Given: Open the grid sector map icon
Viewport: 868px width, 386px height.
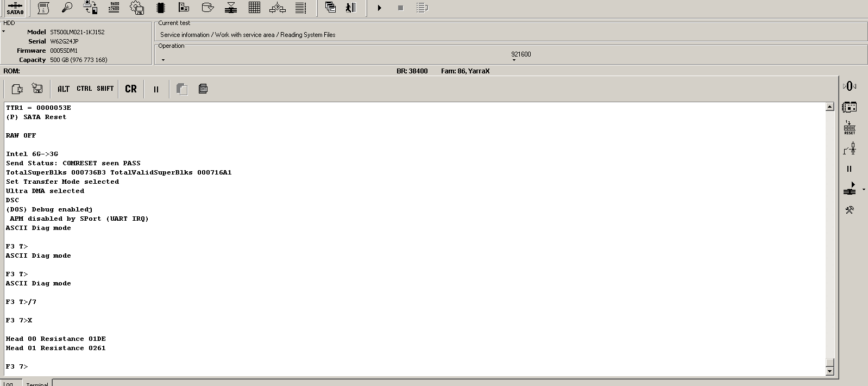Looking at the screenshot, I should point(254,8).
